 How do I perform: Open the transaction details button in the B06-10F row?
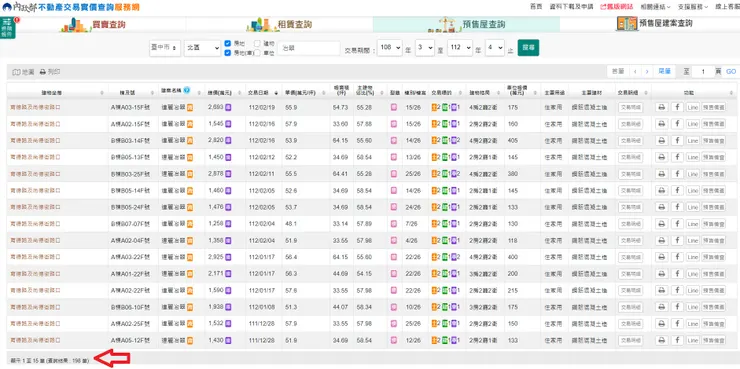[x=631, y=307]
